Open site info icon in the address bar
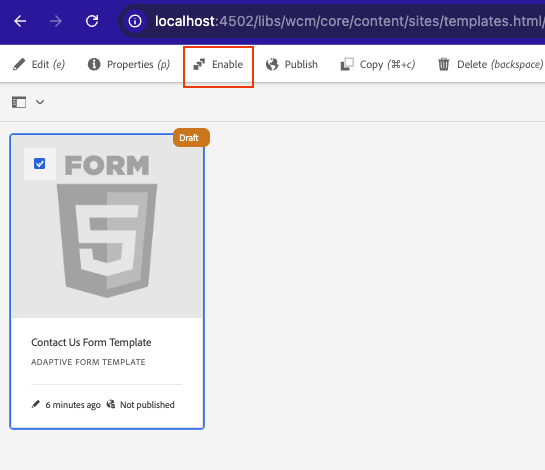Image resolution: width=545 pixels, height=470 pixels. click(x=135, y=21)
